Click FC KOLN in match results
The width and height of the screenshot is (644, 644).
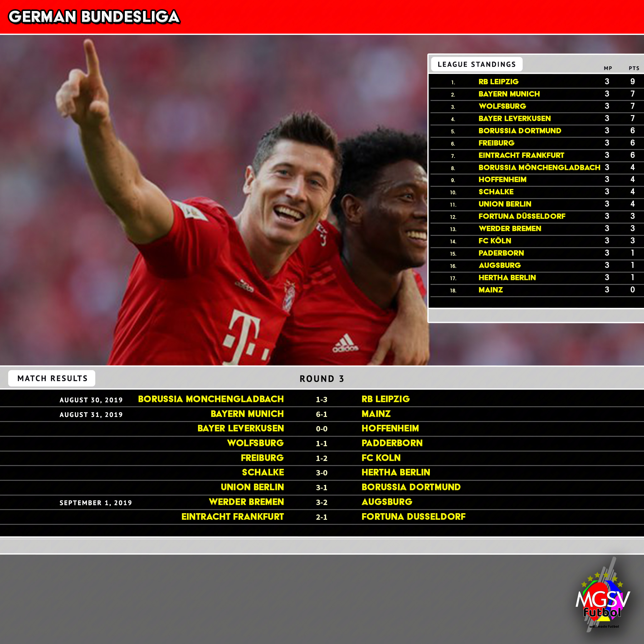click(x=381, y=458)
